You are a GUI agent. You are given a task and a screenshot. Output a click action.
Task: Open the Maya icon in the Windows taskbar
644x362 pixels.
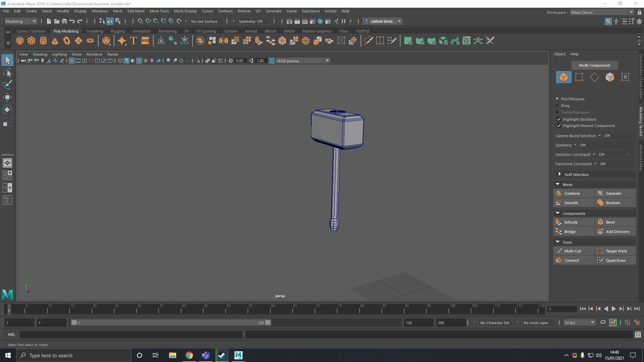[x=238, y=355]
